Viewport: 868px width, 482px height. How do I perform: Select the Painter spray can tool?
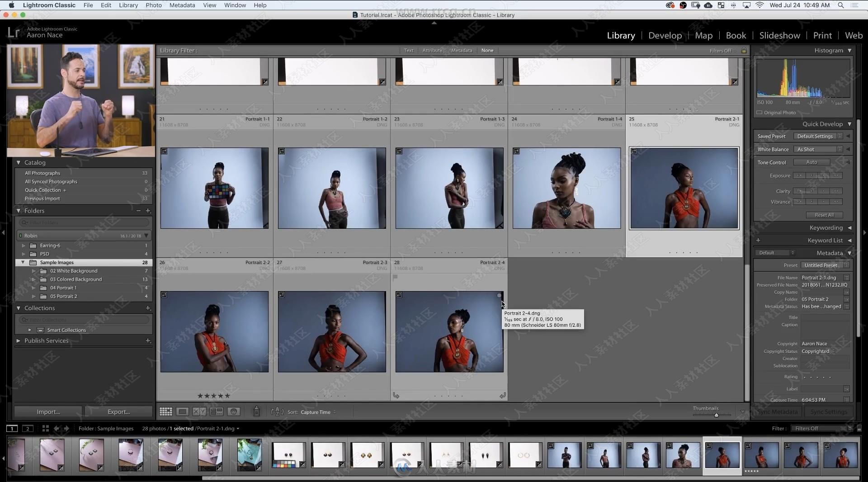[256, 411]
